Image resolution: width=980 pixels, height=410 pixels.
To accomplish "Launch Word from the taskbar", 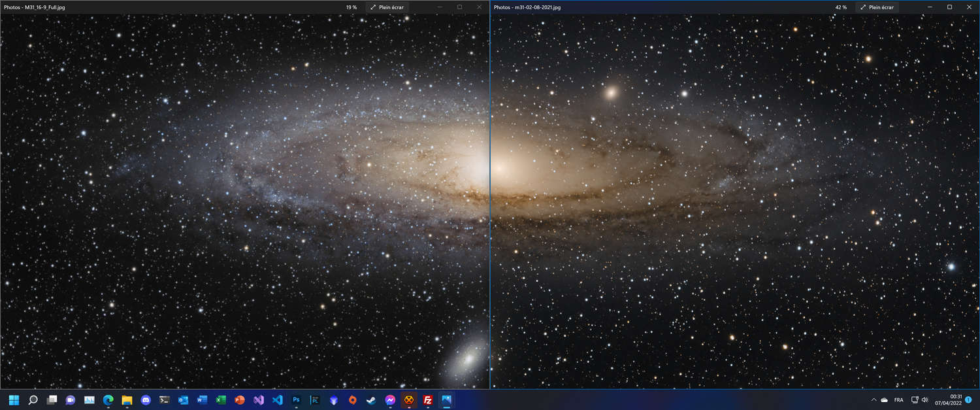I will pyautogui.click(x=202, y=400).
